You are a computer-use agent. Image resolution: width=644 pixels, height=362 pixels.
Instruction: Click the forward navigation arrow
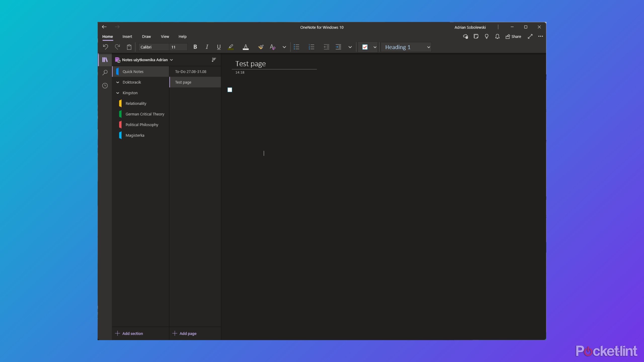point(117,27)
